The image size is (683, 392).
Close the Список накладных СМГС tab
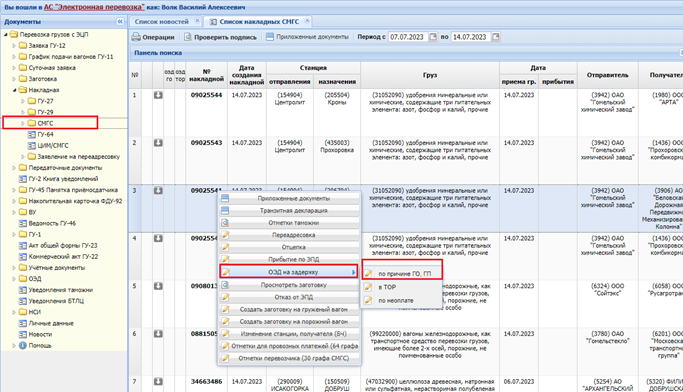click(x=307, y=20)
